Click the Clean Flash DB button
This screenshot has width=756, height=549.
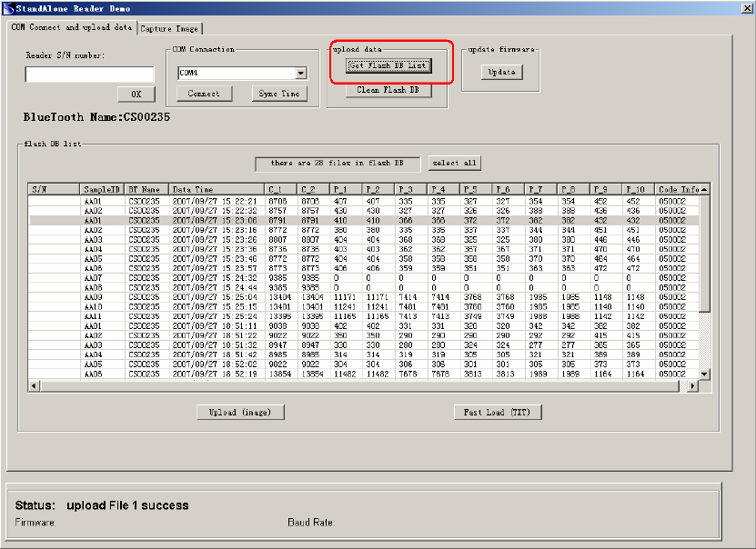pos(388,90)
